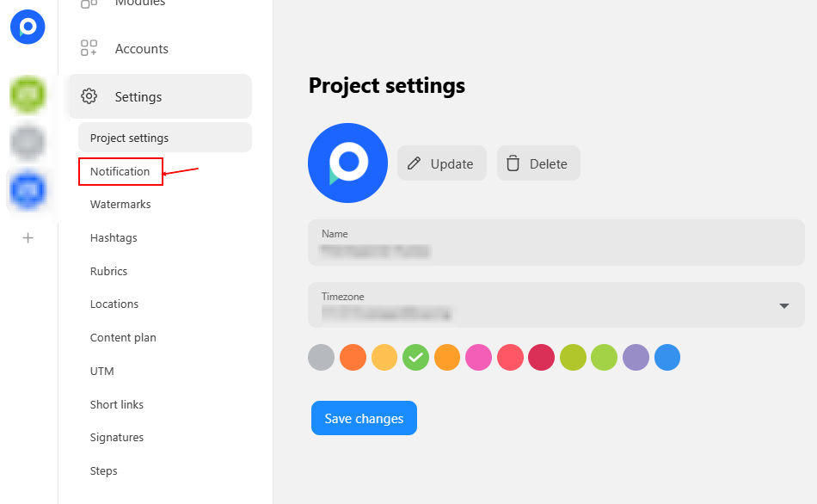Select the green blurred project avatar
817x504 pixels.
pos(28,95)
